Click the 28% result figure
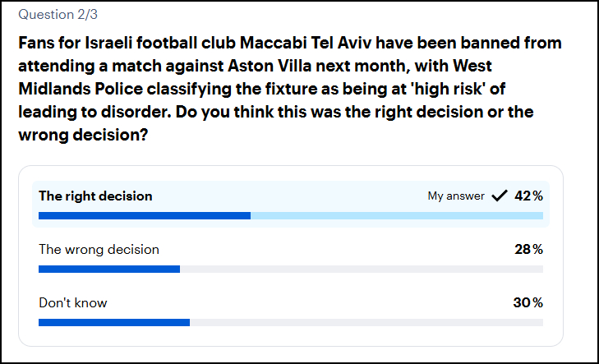Screen dimensions: 599x364 coord(528,249)
